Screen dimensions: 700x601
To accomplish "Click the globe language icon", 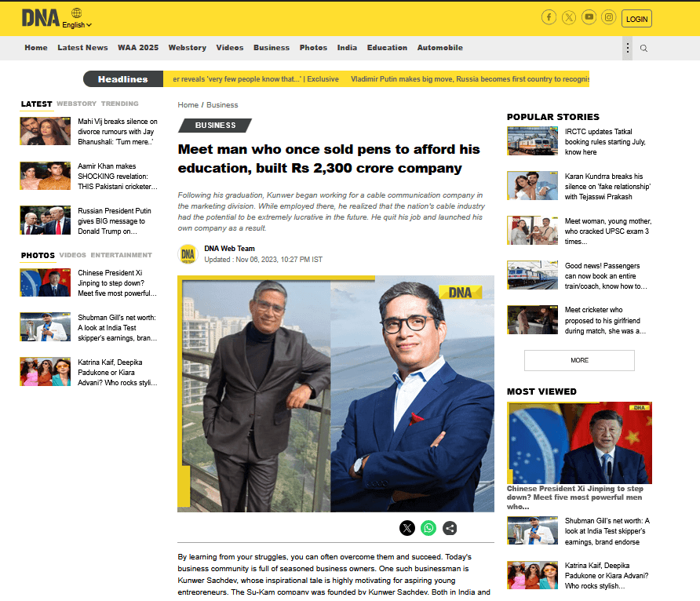I will (x=77, y=13).
